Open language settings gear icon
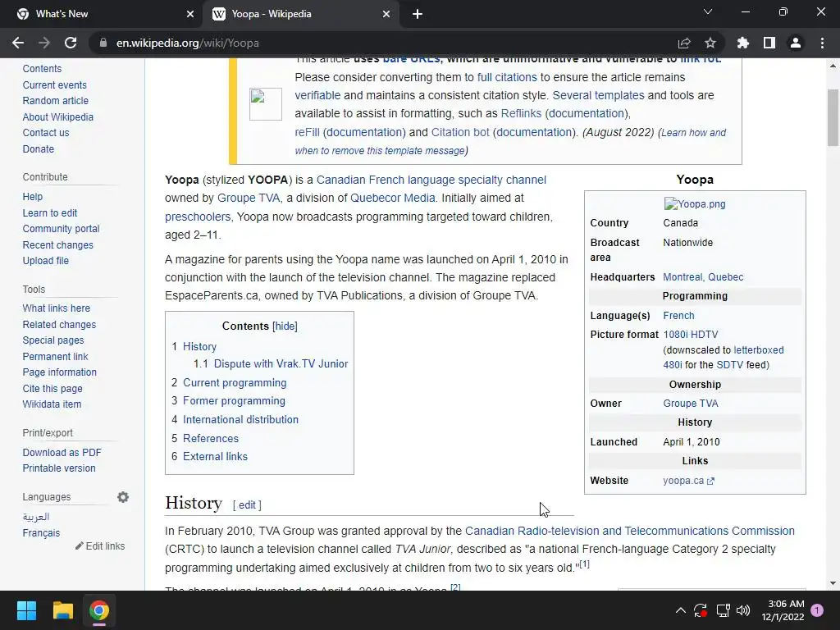Screen dimensions: 840x630 click(123, 497)
